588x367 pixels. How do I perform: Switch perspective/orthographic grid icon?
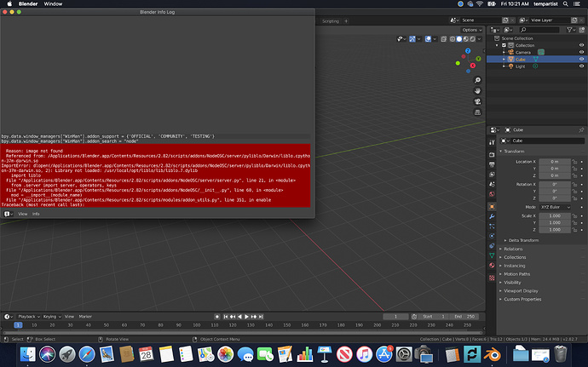point(477,112)
